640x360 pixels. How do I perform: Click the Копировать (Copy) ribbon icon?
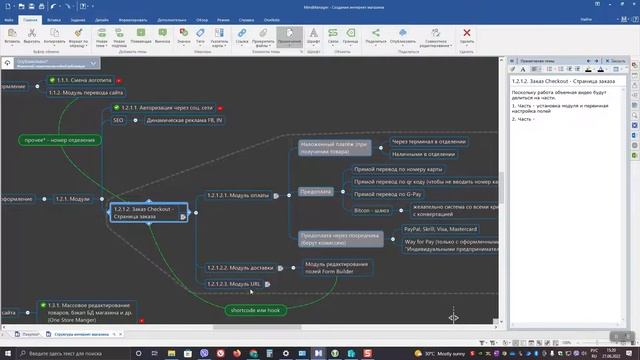pyautogui.click(x=54, y=33)
